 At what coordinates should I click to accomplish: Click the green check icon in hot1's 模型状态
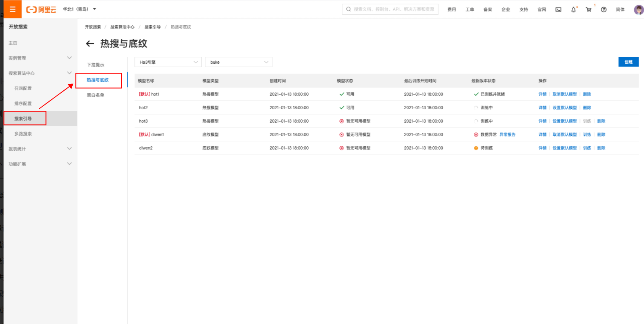point(342,94)
